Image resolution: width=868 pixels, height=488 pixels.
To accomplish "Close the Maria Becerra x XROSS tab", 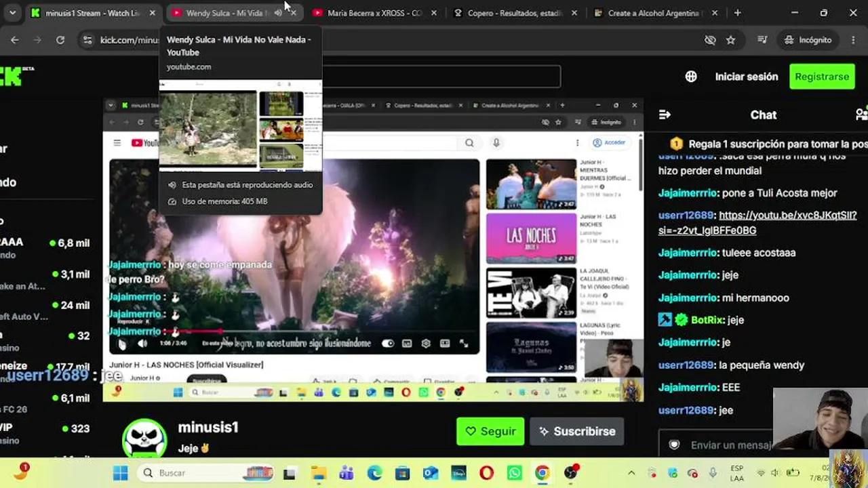I will tap(434, 13).
